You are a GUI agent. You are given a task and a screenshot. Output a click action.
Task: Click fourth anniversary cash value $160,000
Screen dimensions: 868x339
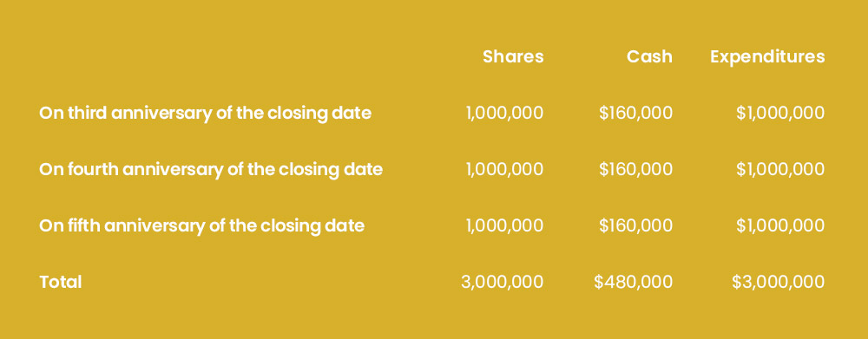pos(635,169)
